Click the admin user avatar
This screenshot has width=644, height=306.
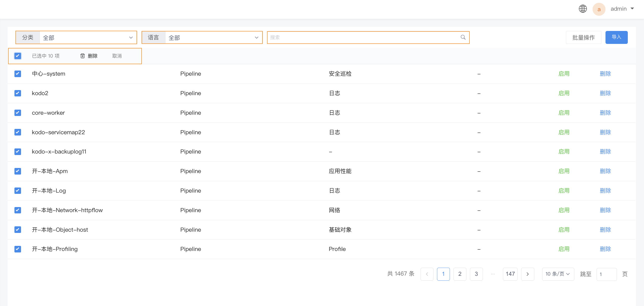(599, 9)
